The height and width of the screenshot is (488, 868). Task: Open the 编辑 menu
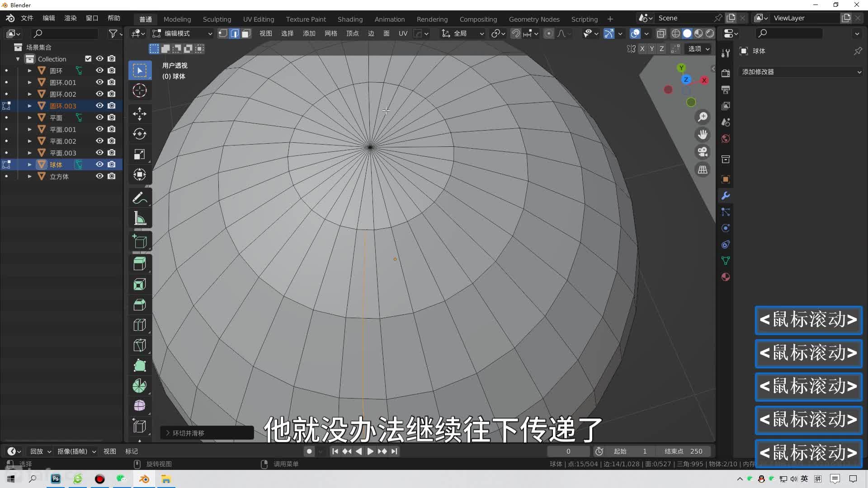point(49,19)
